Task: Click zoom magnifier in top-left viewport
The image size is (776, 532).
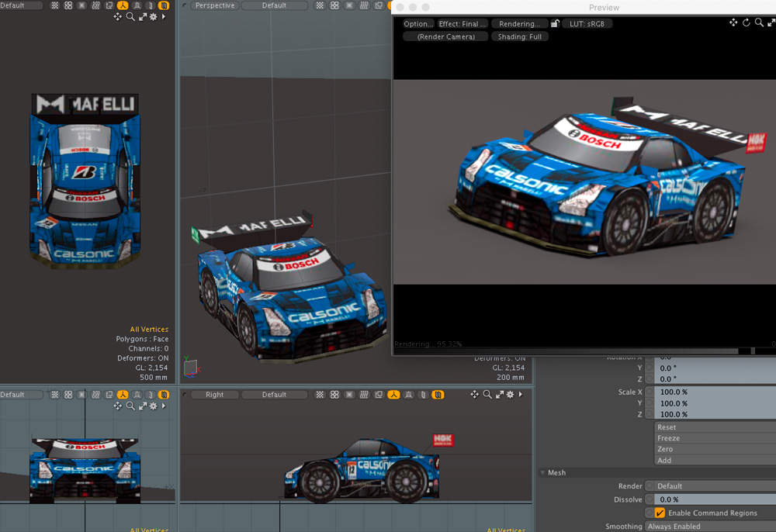Action: tap(130, 17)
